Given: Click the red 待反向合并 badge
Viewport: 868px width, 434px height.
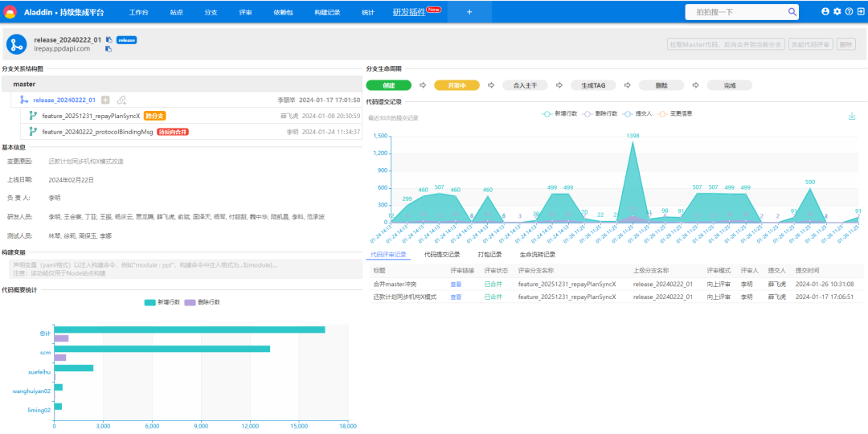Looking at the screenshot, I should [x=174, y=132].
